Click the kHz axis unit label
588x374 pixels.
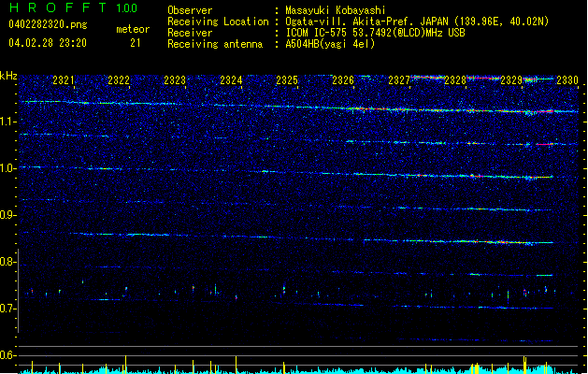[8, 76]
